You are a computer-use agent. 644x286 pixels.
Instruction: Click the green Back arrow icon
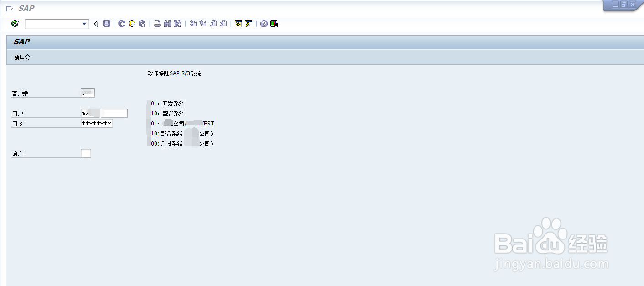tap(122, 24)
